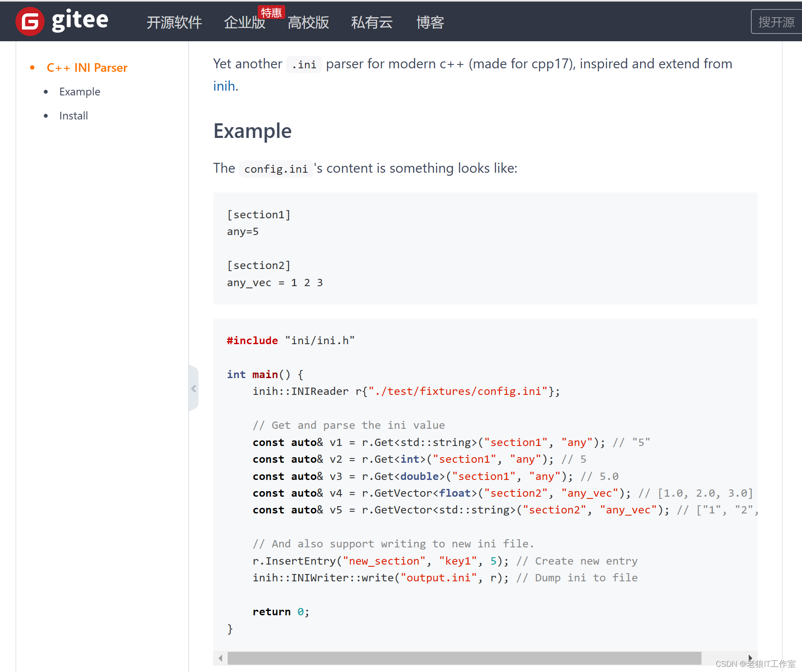Open the inih hyperlink
This screenshot has height=672, width=802.
point(224,86)
